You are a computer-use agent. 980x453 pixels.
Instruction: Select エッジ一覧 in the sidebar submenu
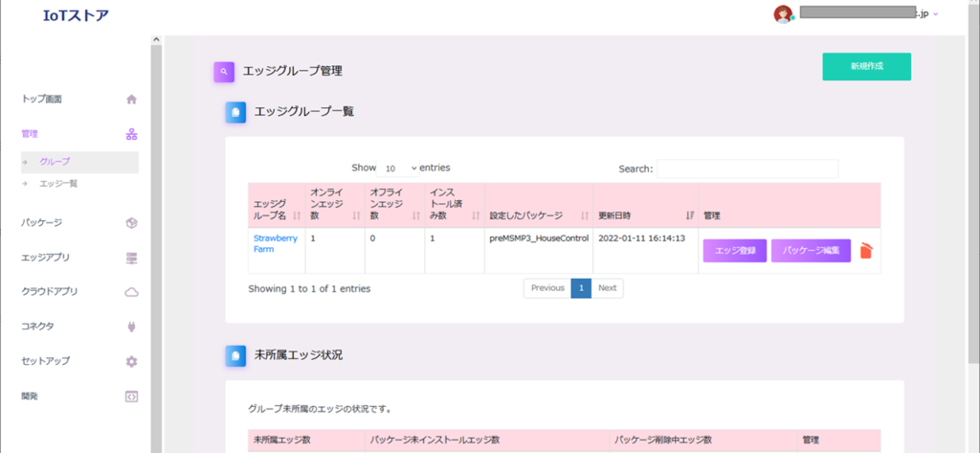(58, 183)
